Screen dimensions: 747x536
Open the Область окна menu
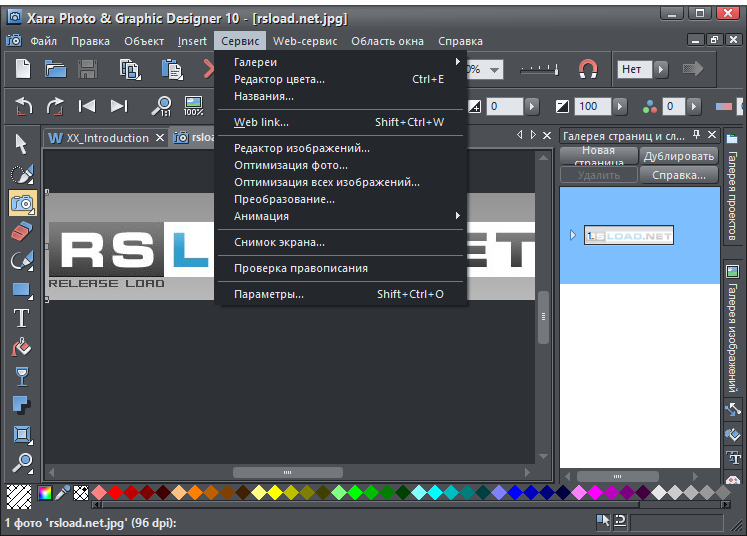(387, 41)
